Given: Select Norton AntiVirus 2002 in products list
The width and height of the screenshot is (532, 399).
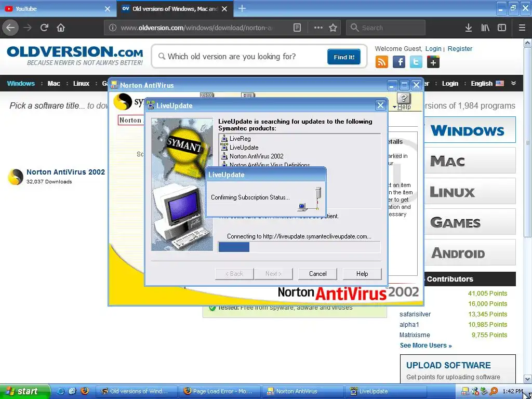Looking at the screenshot, I should [x=256, y=156].
